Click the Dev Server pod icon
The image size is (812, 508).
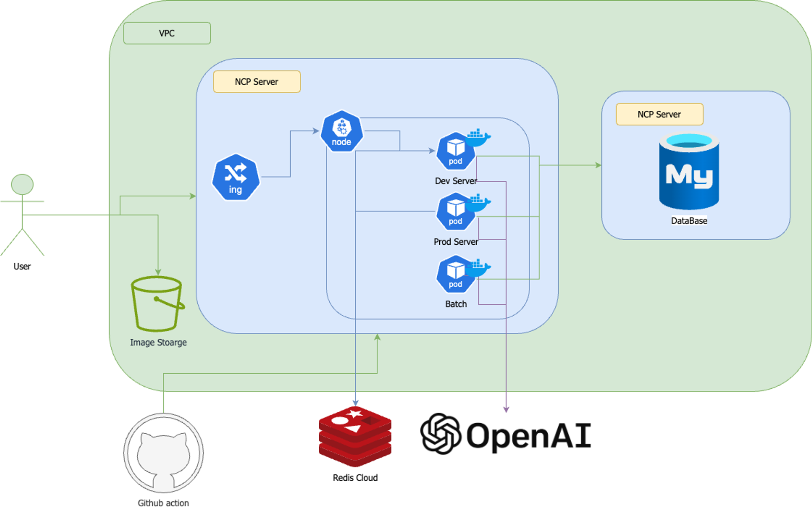coord(455,151)
